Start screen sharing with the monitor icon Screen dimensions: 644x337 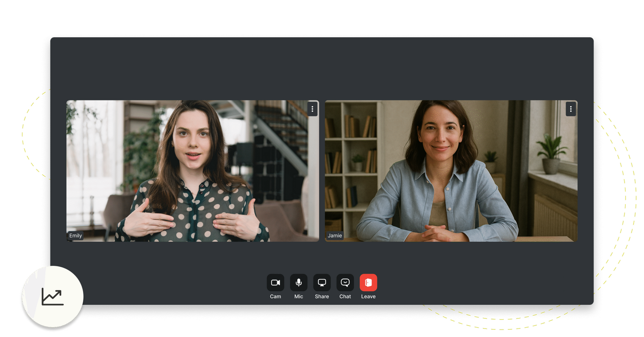322,282
